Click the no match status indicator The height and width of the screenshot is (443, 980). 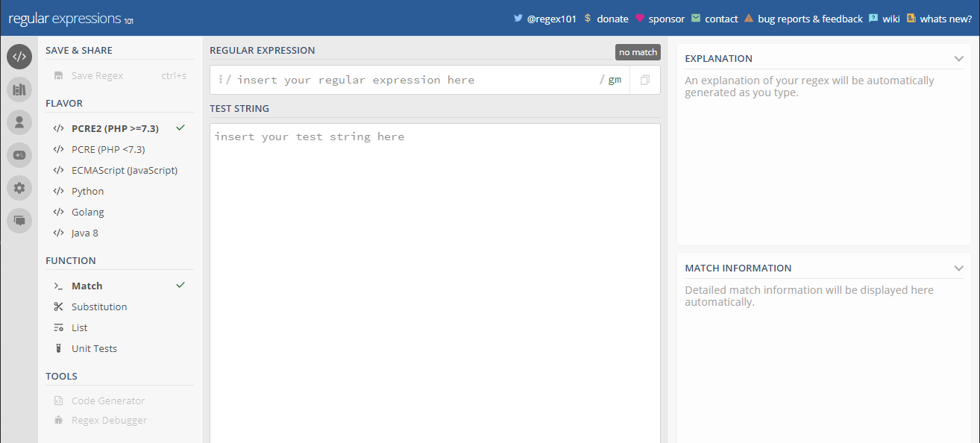pos(638,51)
